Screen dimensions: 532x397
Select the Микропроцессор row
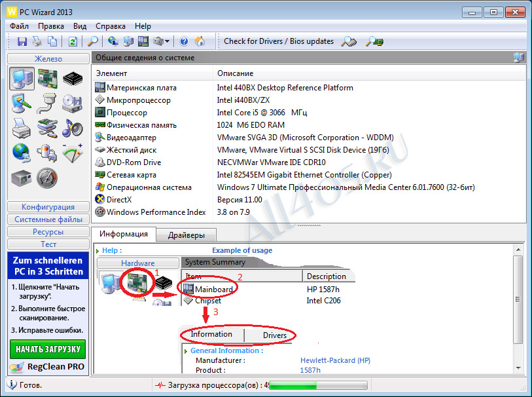tap(309, 100)
